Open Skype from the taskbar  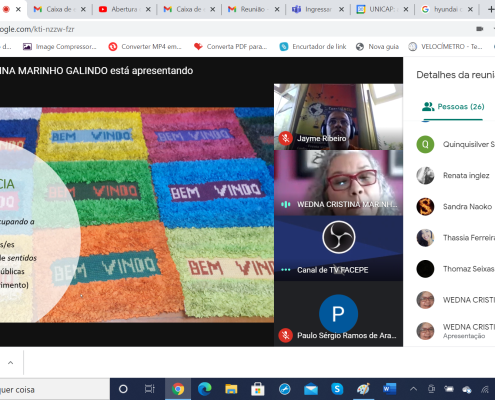(x=337, y=389)
